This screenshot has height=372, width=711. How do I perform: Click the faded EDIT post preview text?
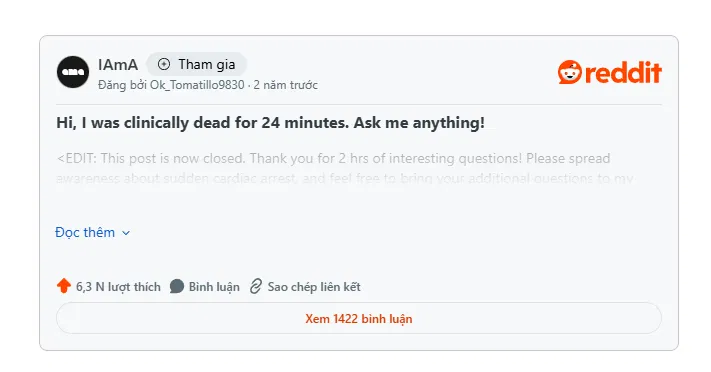coord(345,168)
